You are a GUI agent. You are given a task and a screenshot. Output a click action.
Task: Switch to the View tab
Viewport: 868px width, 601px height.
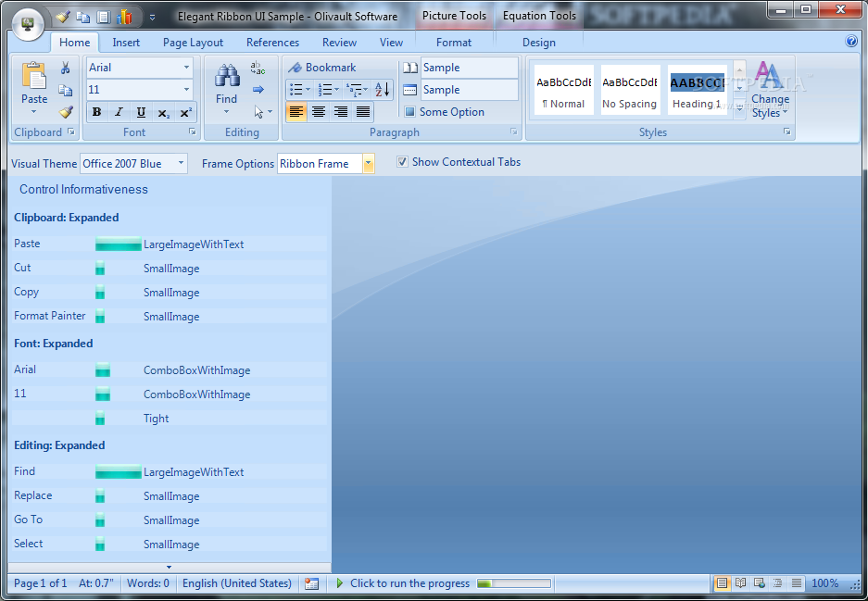point(391,43)
